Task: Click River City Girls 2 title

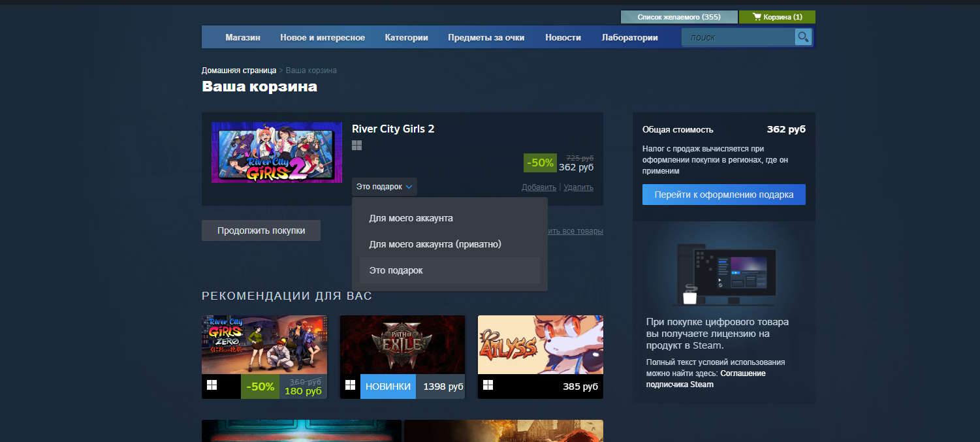Action: tap(393, 129)
